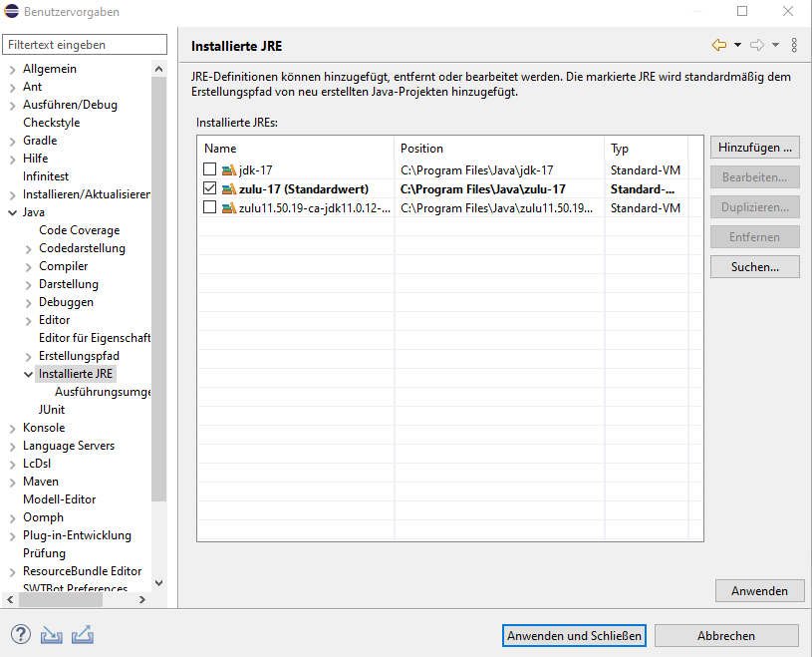Viewport: 812px width, 657px height.
Task: Check the zulu11.50.19-ca-jdk11.0.12 checkbox
Action: tap(210, 207)
